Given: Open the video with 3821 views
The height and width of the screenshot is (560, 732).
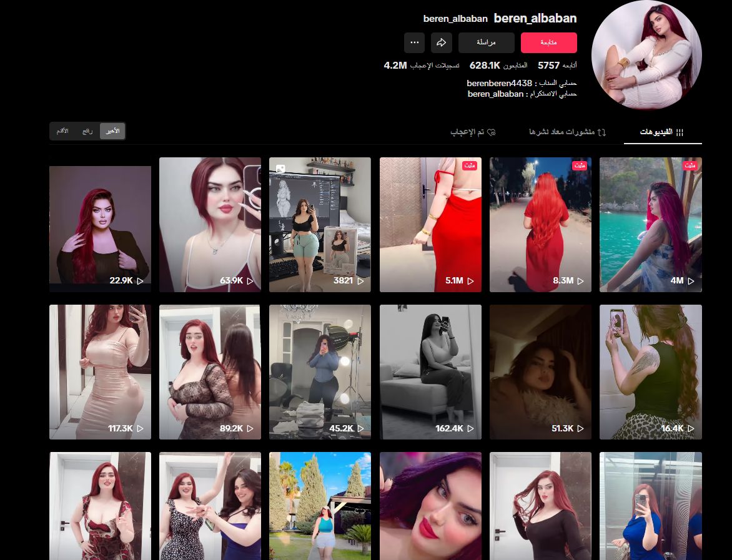Looking at the screenshot, I should tap(320, 225).
